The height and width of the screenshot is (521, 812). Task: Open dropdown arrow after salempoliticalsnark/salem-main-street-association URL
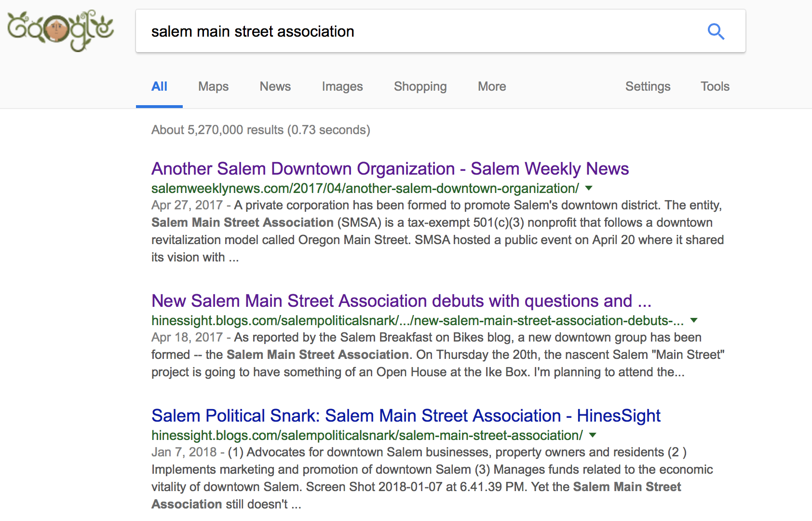593,435
